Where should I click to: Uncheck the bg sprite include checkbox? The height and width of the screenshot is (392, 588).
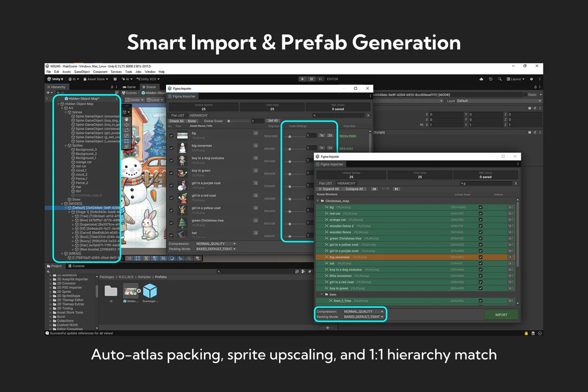tap(171, 135)
